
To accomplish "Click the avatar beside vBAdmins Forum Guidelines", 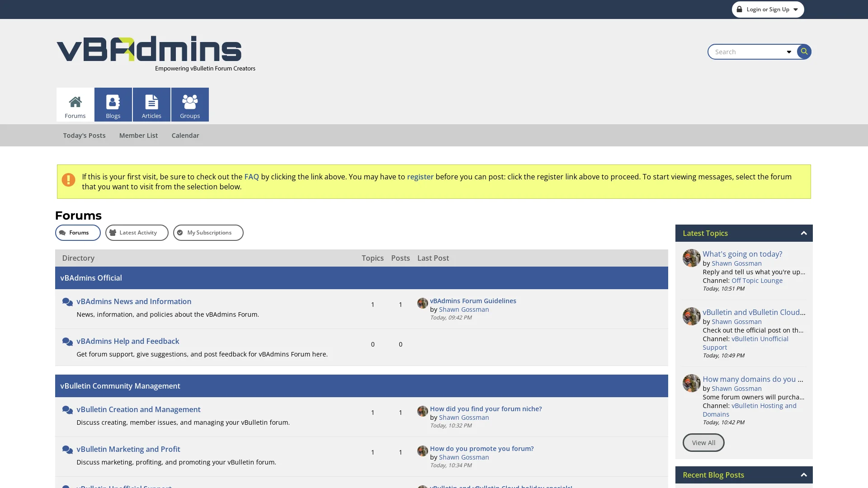I will (x=423, y=303).
